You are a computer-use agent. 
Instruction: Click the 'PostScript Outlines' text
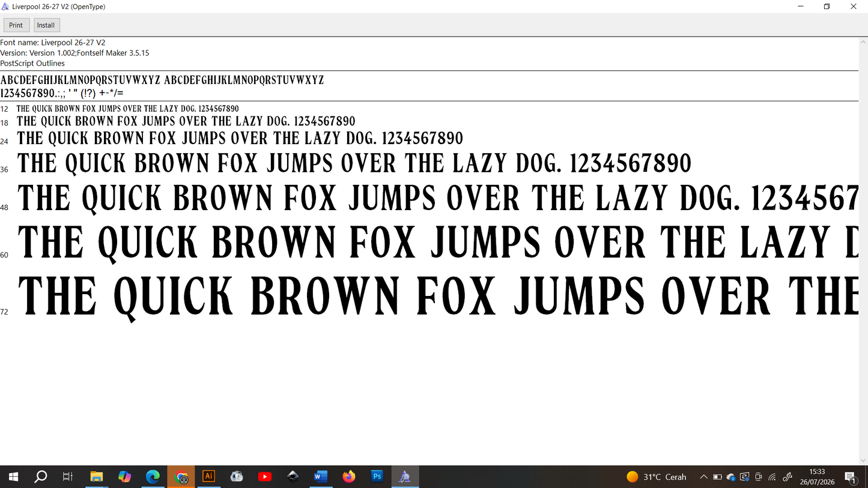coord(32,63)
